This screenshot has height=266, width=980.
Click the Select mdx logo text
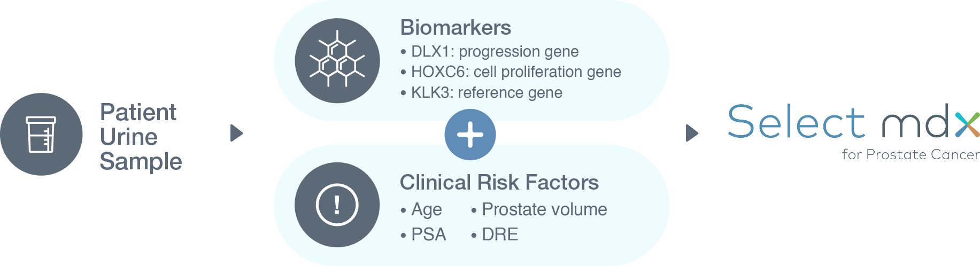(x=854, y=121)
